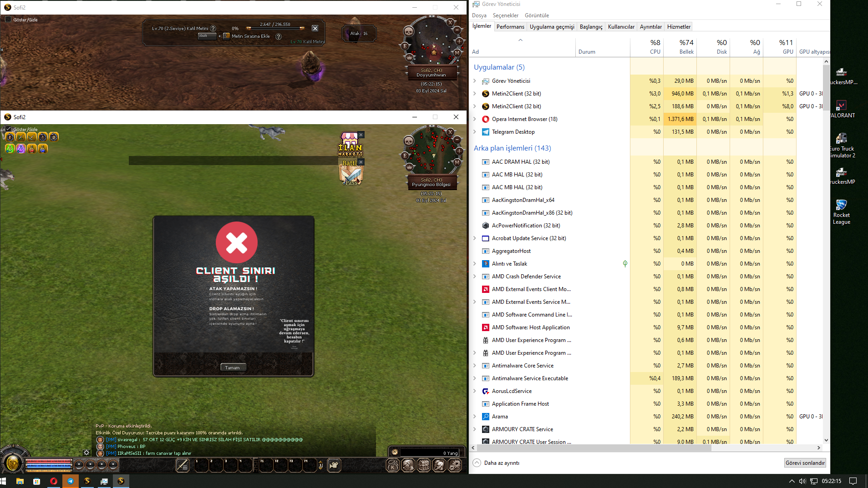868x488 pixels.
Task: Open the character window K icon in game bar
Action: [393, 465]
